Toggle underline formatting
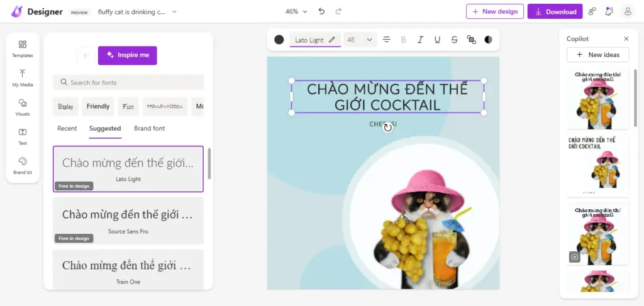The height and width of the screenshot is (306, 644). click(437, 40)
